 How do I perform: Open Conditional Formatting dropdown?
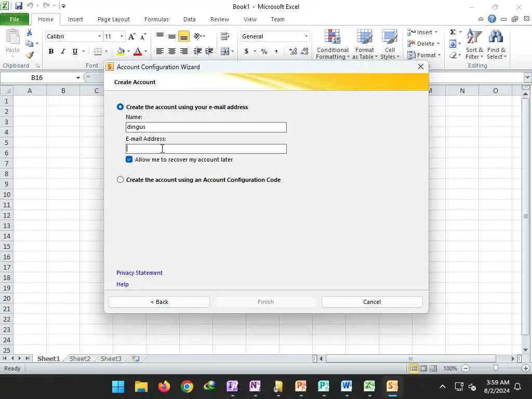332,44
